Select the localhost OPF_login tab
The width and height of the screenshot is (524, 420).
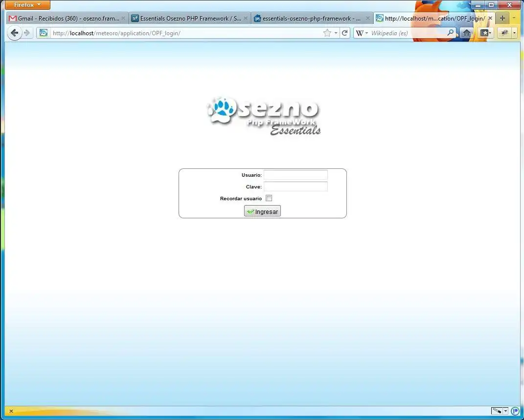point(434,19)
